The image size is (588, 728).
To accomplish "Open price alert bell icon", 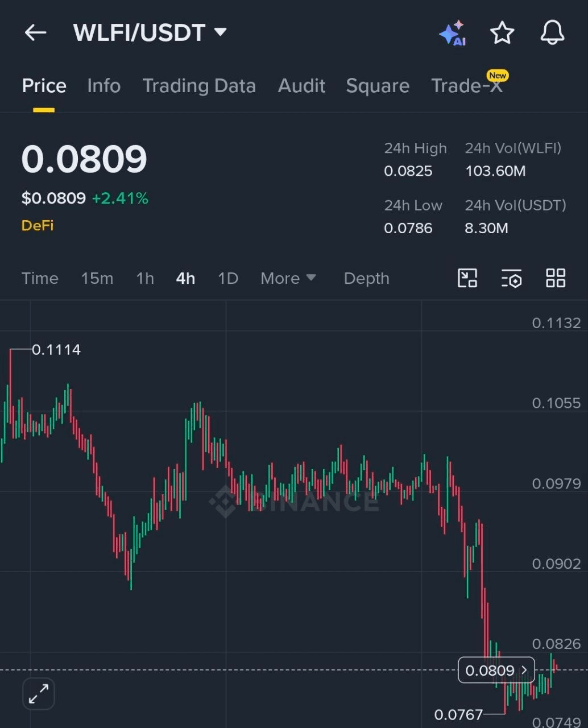I will (552, 33).
